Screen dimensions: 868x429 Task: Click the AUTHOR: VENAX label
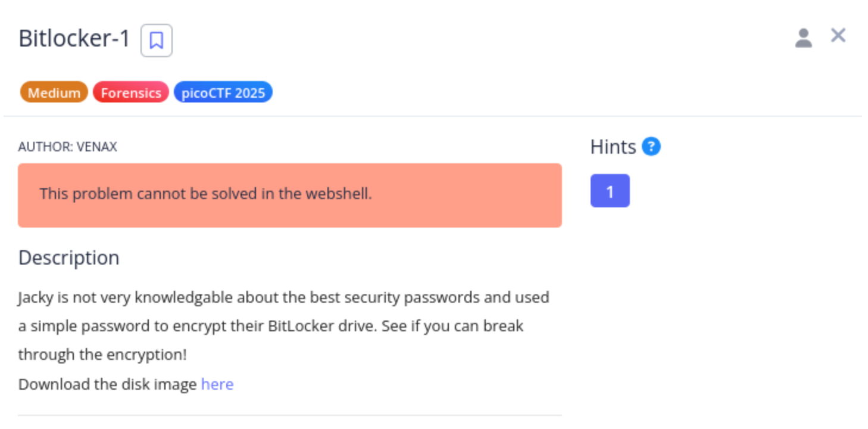(68, 147)
